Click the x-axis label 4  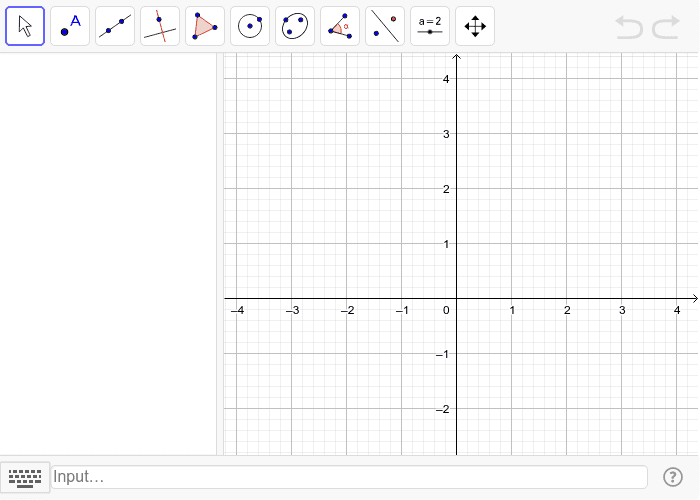click(x=677, y=310)
